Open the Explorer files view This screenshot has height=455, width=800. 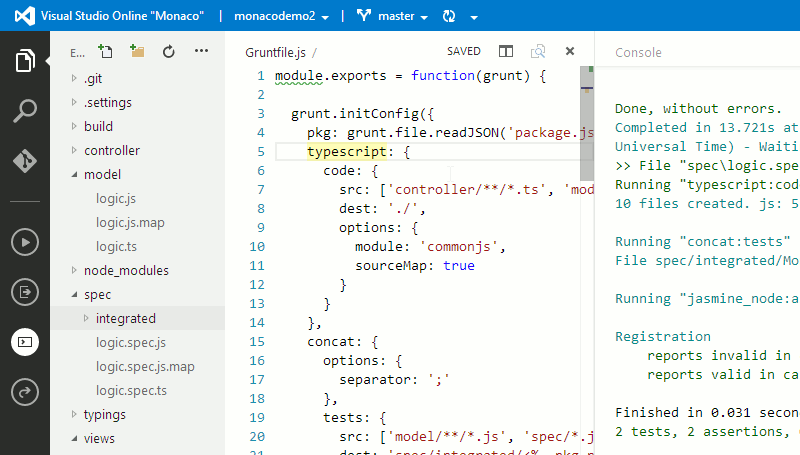25,61
